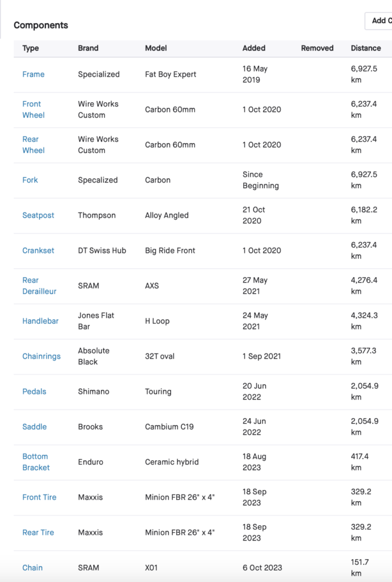Click the Crankset link

(38, 251)
